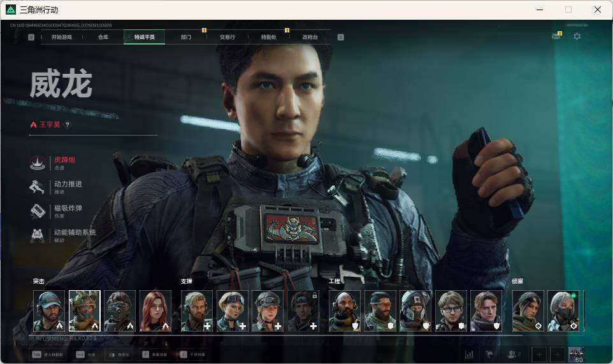The width and height of the screenshot is (613, 364).
Task: Select the 特战干员 tab
Action: pyautogui.click(x=144, y=37)
